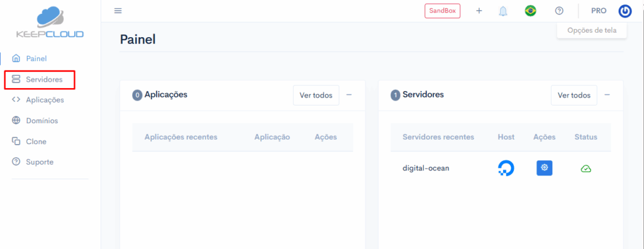This screenshot has width=644, height=249.
Task: Open Aplicações in the sidebar
Action: (x=45, y=100)
